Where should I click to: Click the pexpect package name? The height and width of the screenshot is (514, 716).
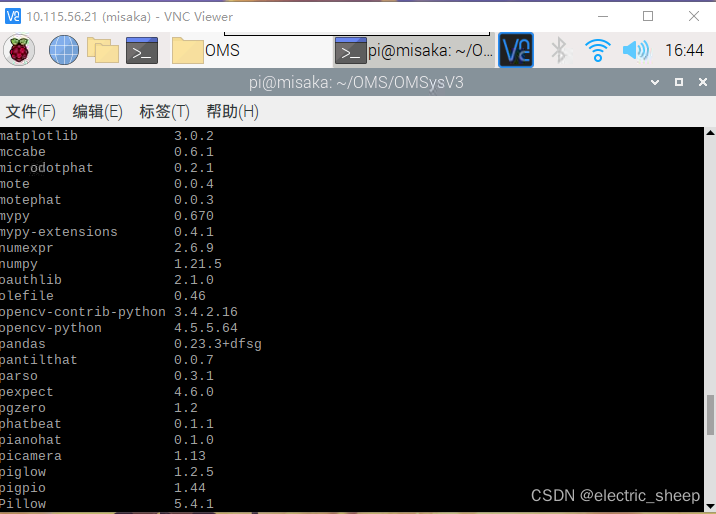[x=26, y=392]
